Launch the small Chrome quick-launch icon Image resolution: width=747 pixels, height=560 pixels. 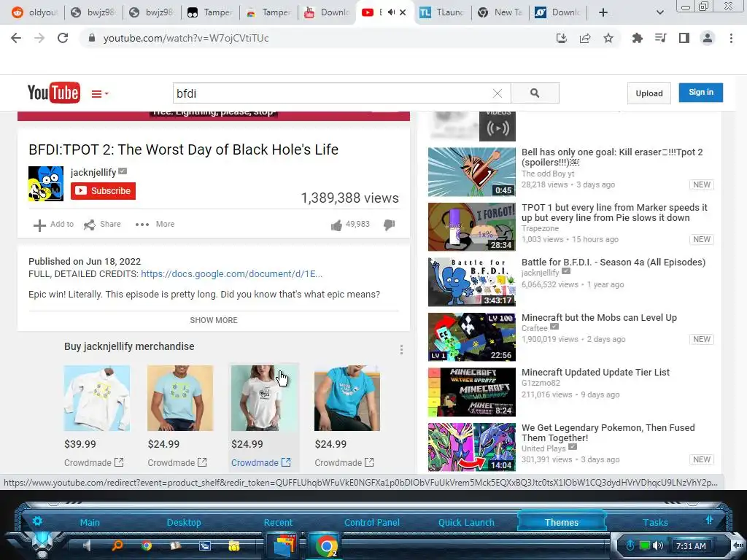coord(146,545)
